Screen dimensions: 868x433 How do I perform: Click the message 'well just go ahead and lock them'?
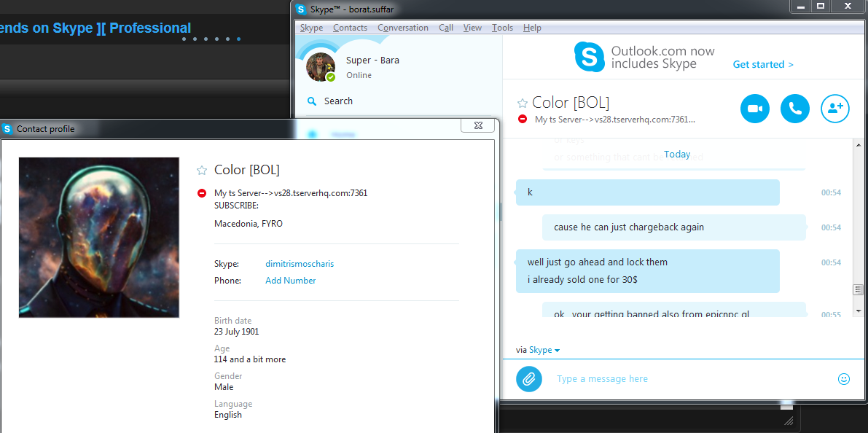coord(598,262)
